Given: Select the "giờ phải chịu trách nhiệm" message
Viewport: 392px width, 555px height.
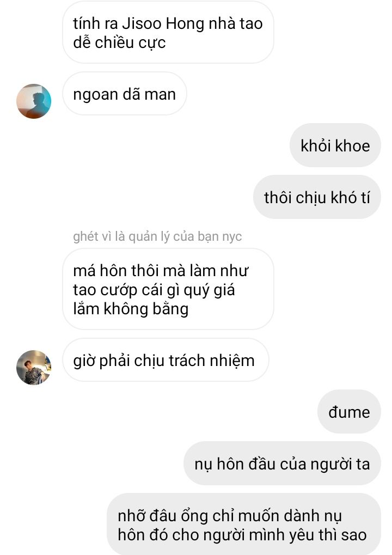Looking at the screenshot, I should coord(166,360).
